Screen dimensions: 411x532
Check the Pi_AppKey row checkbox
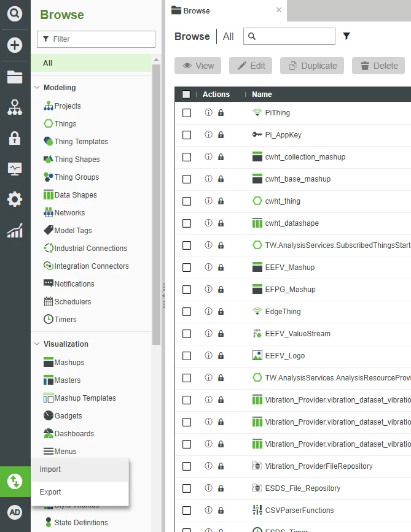click(187, 135)
